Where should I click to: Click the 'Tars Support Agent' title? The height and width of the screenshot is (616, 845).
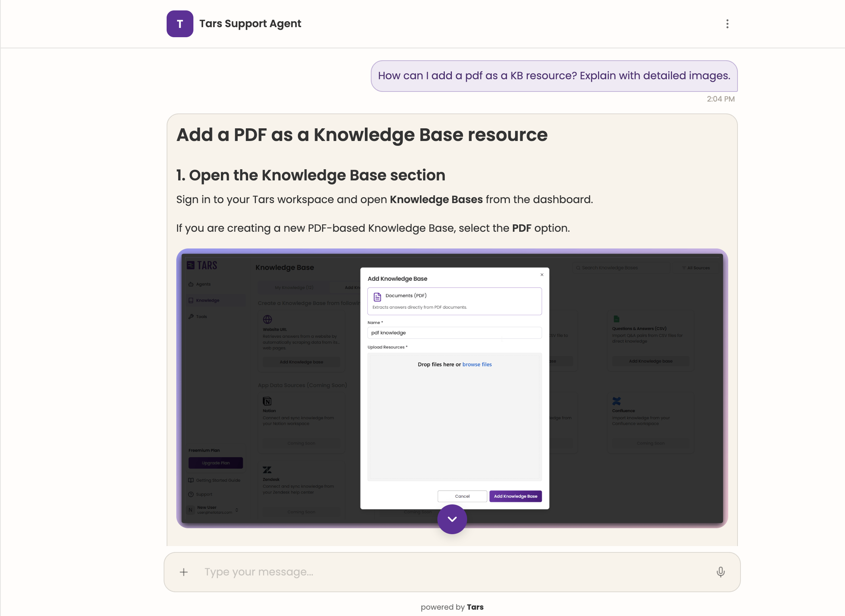(250, 23)
